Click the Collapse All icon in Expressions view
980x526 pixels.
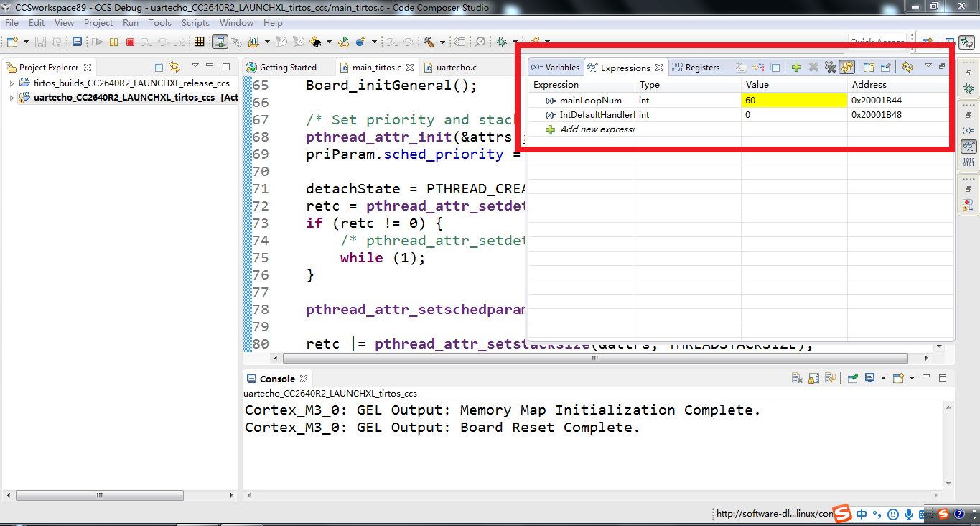(x=775, y=68)
